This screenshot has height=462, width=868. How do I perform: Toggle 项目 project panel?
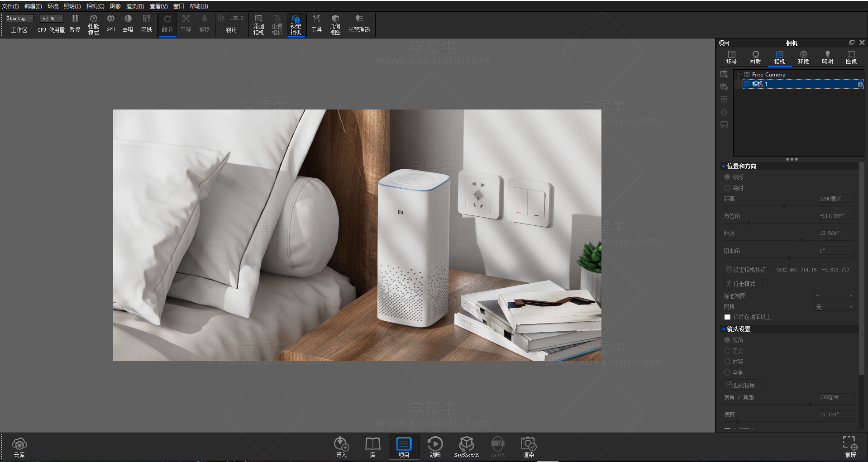(x=404, y=447)
